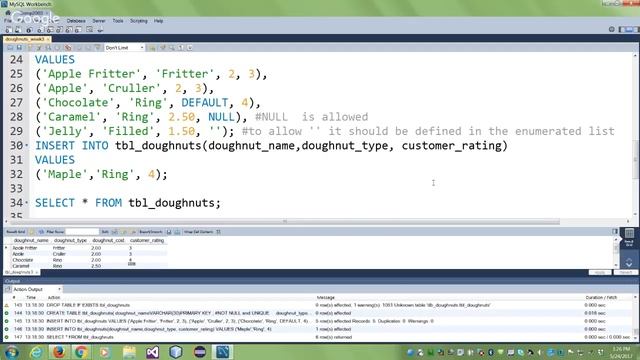Open the Server menu
Image resolution: width=640 pixels, height=360 pixels.
click(x=99, y=20)
